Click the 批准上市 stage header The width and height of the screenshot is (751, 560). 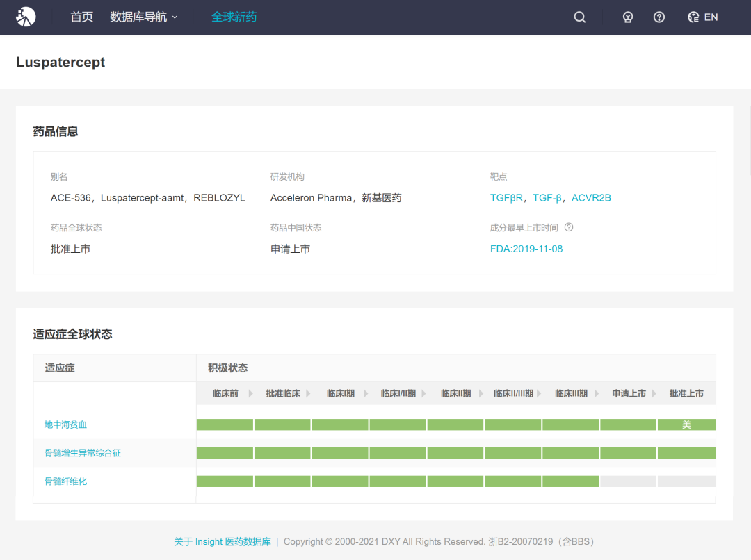686,393
